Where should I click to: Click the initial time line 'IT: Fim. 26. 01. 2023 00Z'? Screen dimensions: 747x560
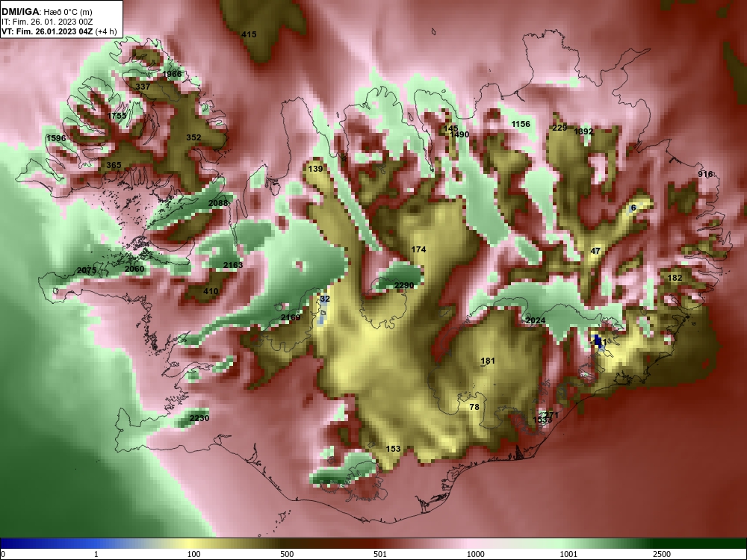coord(46,22)
